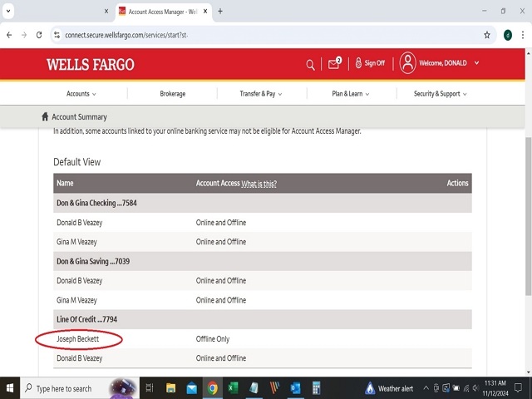This screenshot has height=399, width=532.
Task: Show hidden system tray icons
Action: point(426,388)
